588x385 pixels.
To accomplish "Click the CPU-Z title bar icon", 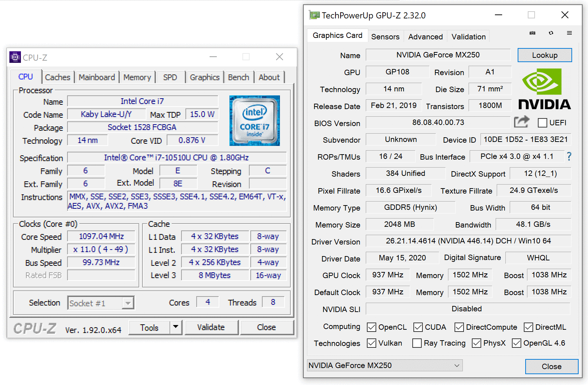I will point(15,57).
